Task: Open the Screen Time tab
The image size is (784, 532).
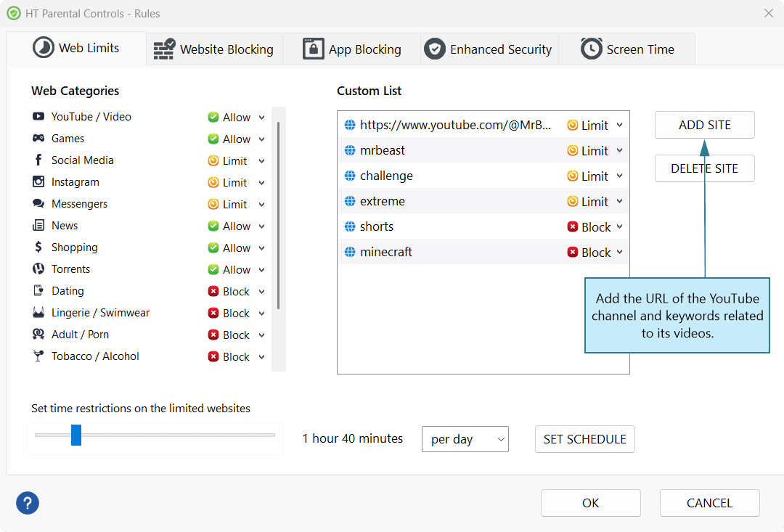Action: (x=627, y=49)
